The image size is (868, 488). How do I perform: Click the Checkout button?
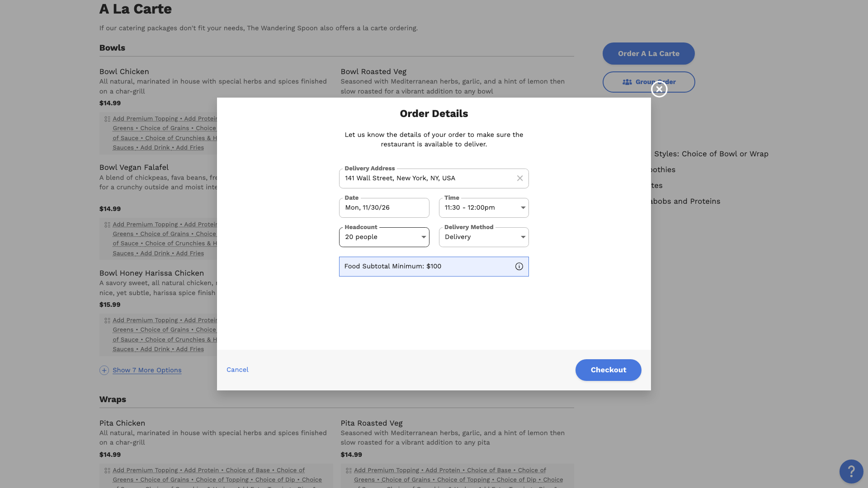[x=608, y=370]
